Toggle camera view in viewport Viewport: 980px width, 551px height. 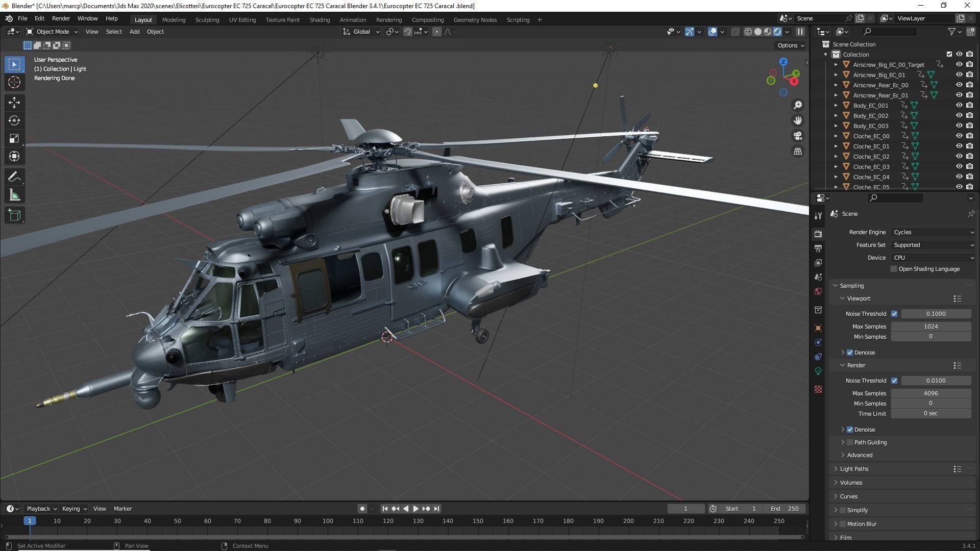coord(797,136)
